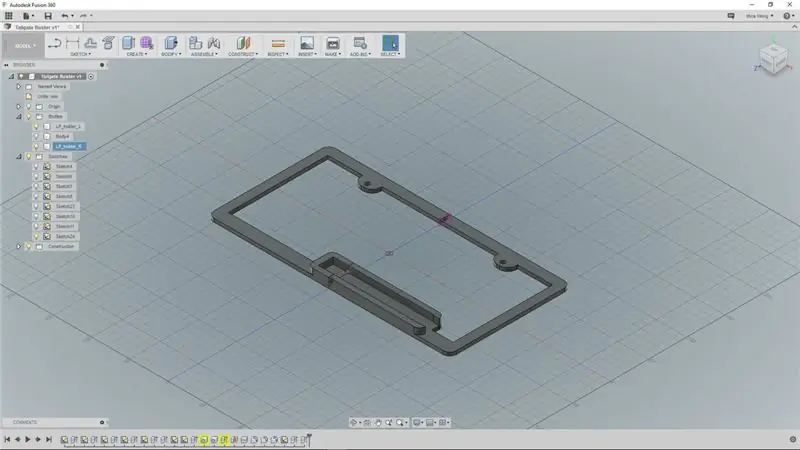The width and height of the screenshot is (800, 450).
Task: Open the help question mark menu
Action: [788, 16]
